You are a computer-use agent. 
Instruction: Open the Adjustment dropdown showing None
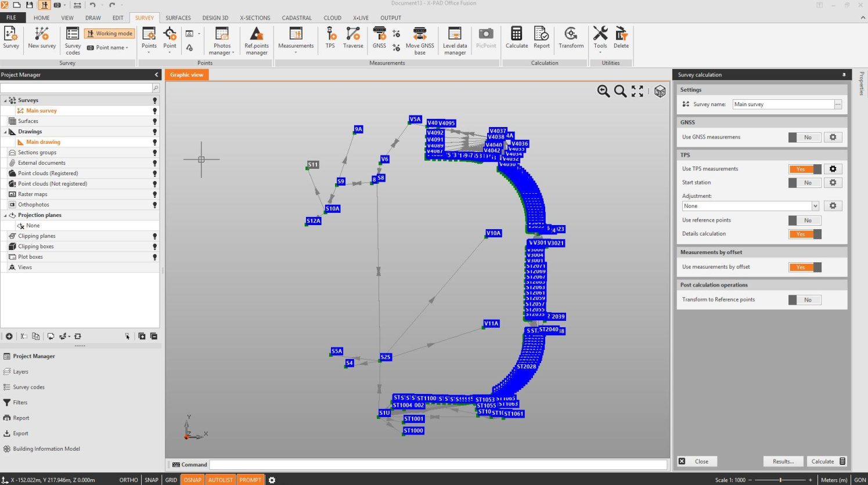815,205
